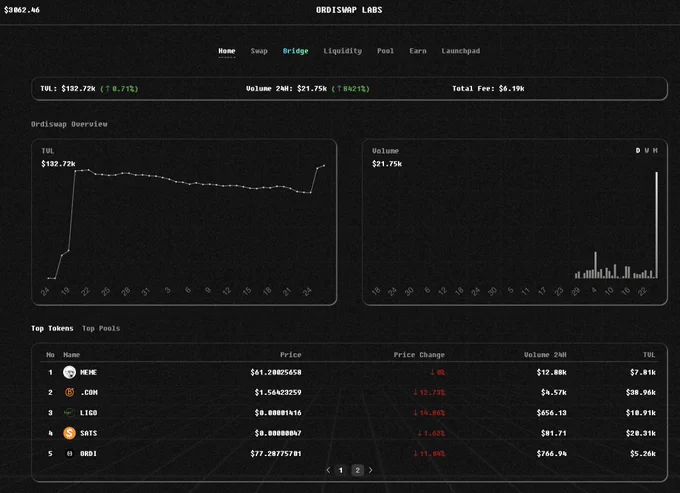The image size is (680, 493).
Task: Click .COM price $1.56423259
Action: (x=278, y=392)
